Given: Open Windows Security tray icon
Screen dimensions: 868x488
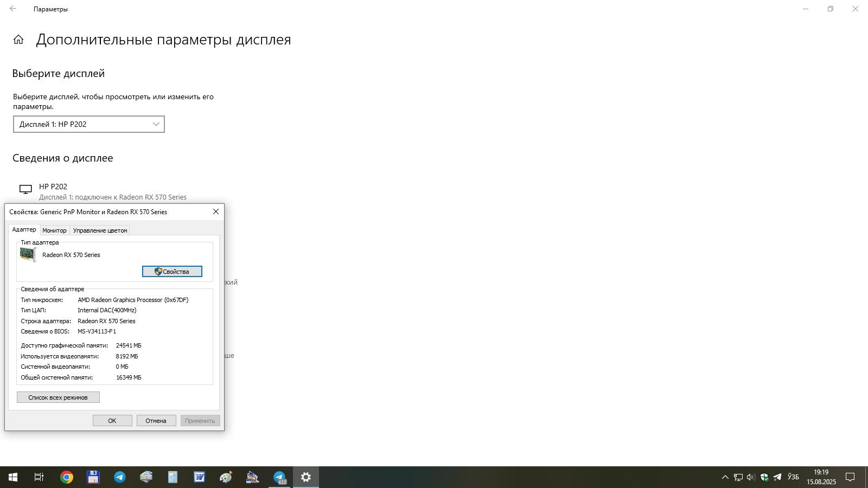Looking at the screenshot, I should tap(764, 477).
